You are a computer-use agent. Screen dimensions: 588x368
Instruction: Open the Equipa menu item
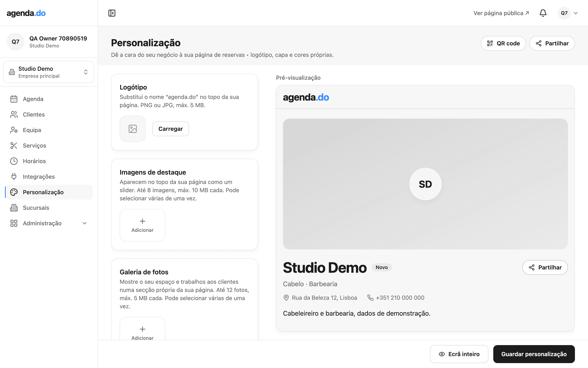49,130
